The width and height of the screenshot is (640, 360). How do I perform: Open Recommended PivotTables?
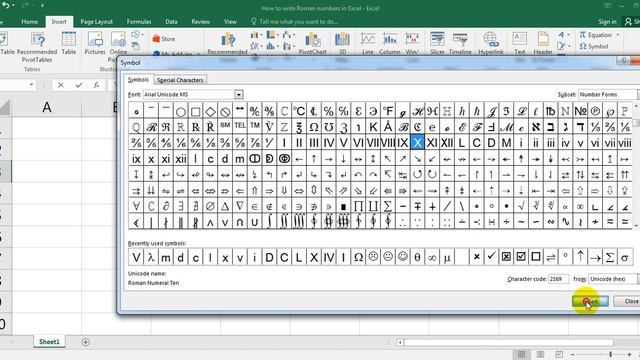point(37,47)
